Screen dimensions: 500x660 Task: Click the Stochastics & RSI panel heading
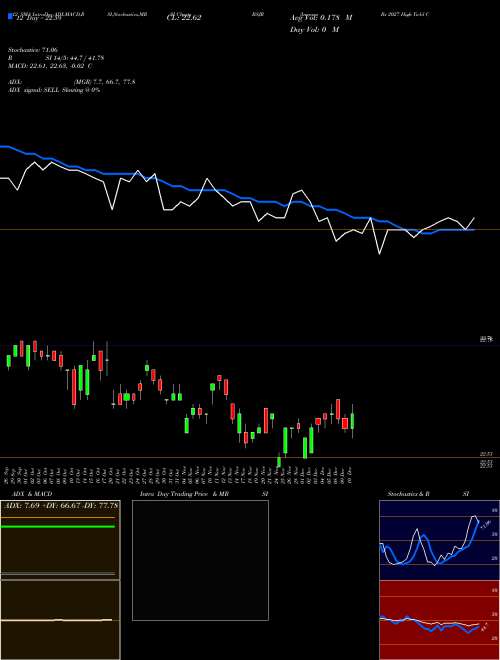click(428, 494)
